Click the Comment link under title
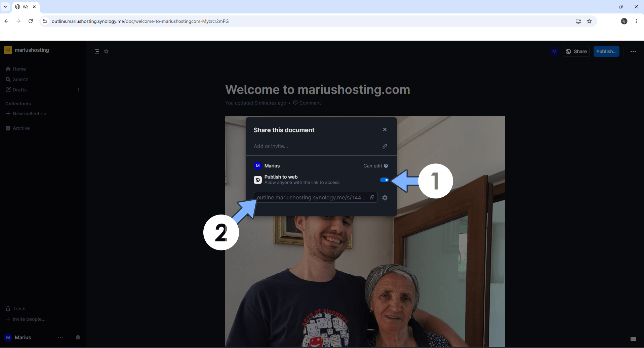Image resolution: width=644 pixels, height=348 pixels. [307, 103]
